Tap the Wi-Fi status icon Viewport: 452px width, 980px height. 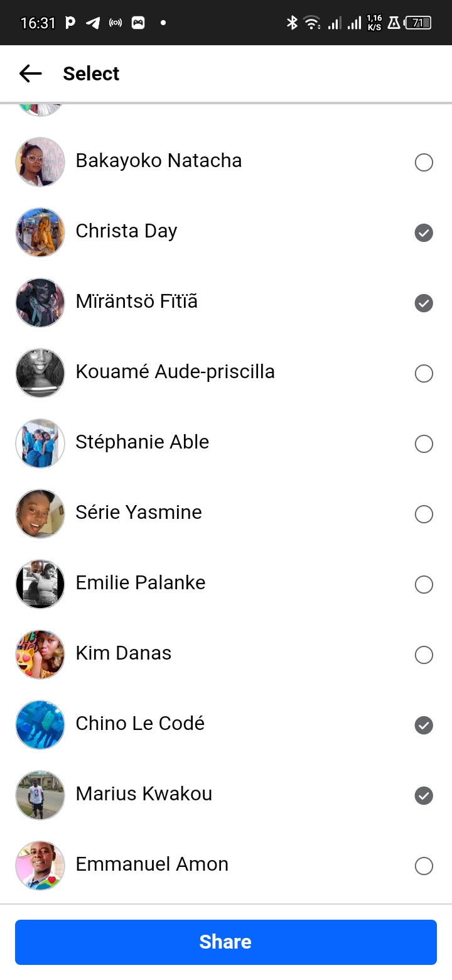tap(311, 23)
